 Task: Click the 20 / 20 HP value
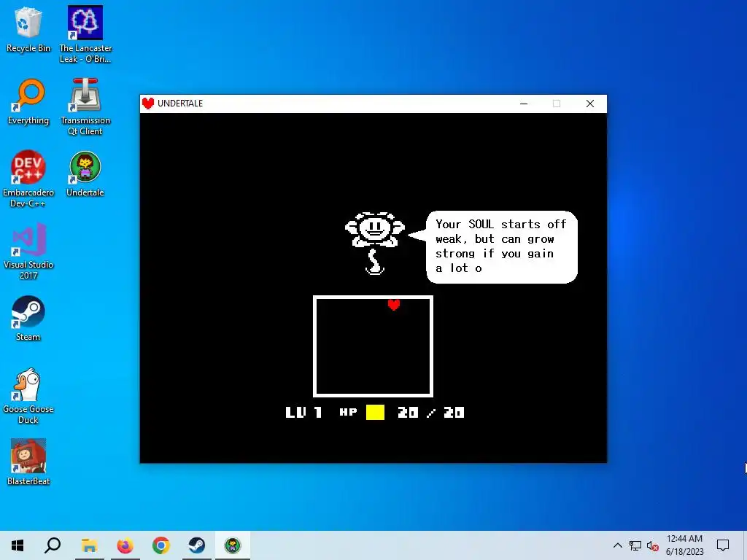tap(430, 413)
